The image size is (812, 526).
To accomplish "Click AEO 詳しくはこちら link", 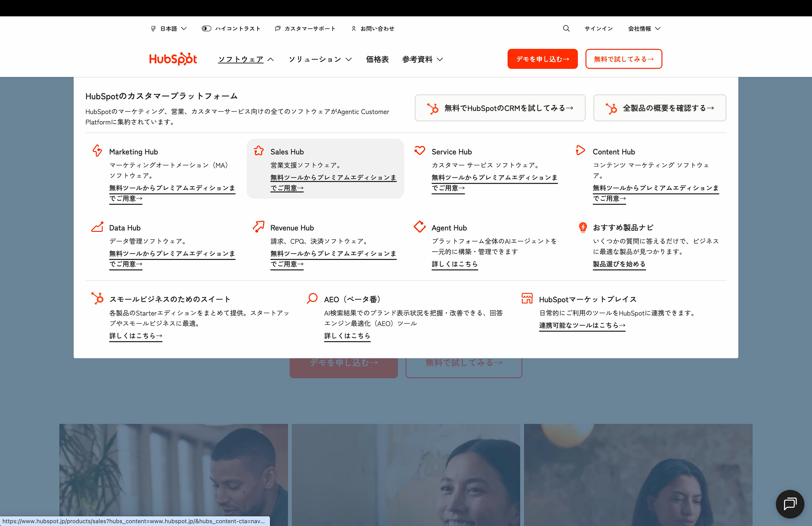I will coord(347,336).
